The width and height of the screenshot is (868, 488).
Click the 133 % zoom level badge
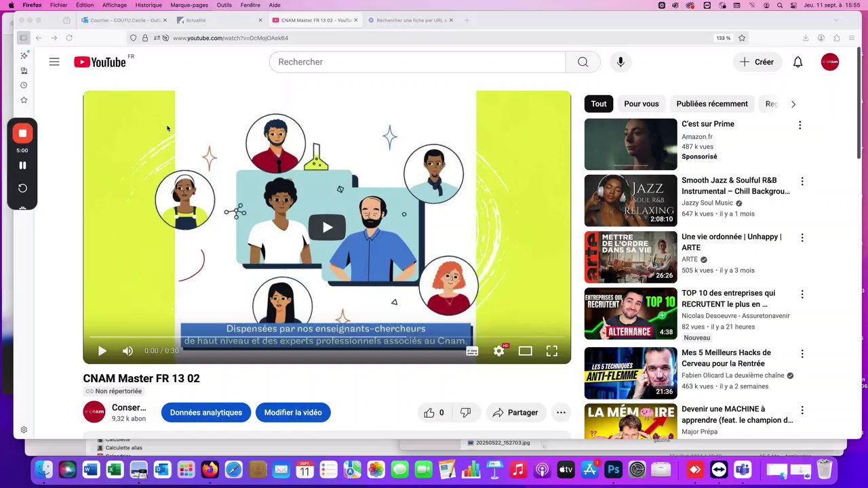(724, 38)
